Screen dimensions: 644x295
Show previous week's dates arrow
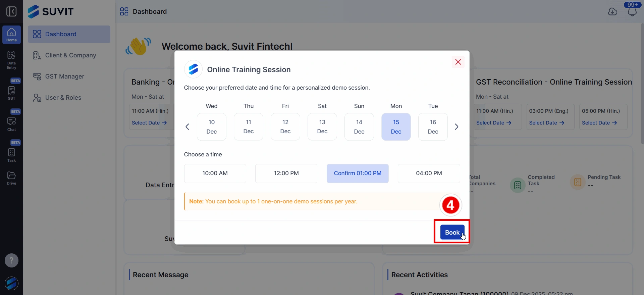pos(187,127)
